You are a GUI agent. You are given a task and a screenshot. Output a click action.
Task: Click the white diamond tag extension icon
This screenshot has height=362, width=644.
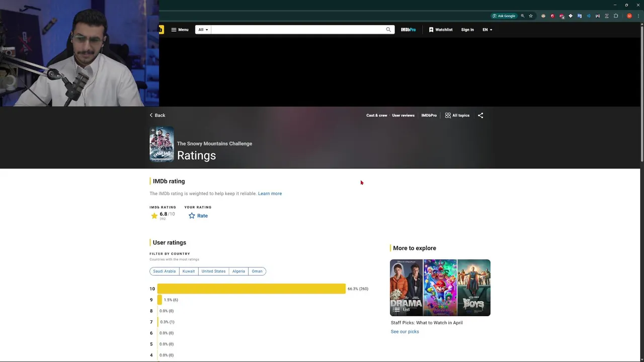coord(571,16)
